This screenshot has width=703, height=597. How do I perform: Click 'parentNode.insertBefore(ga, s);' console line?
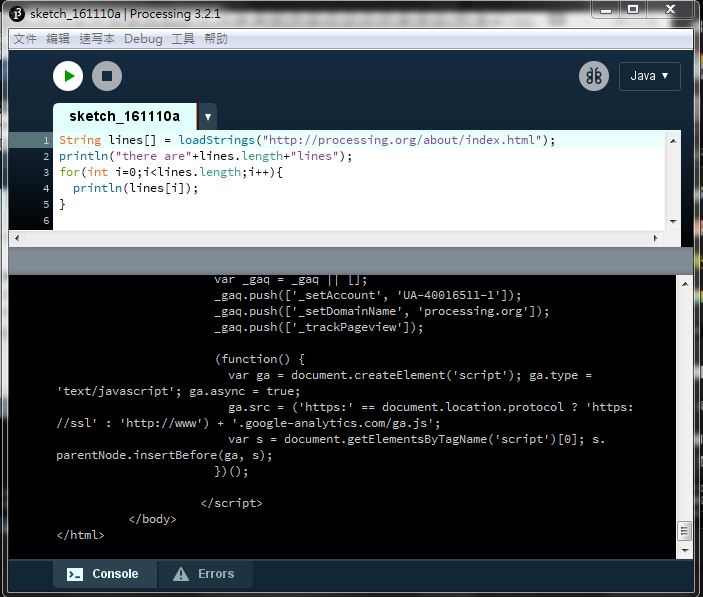[164, 455]
